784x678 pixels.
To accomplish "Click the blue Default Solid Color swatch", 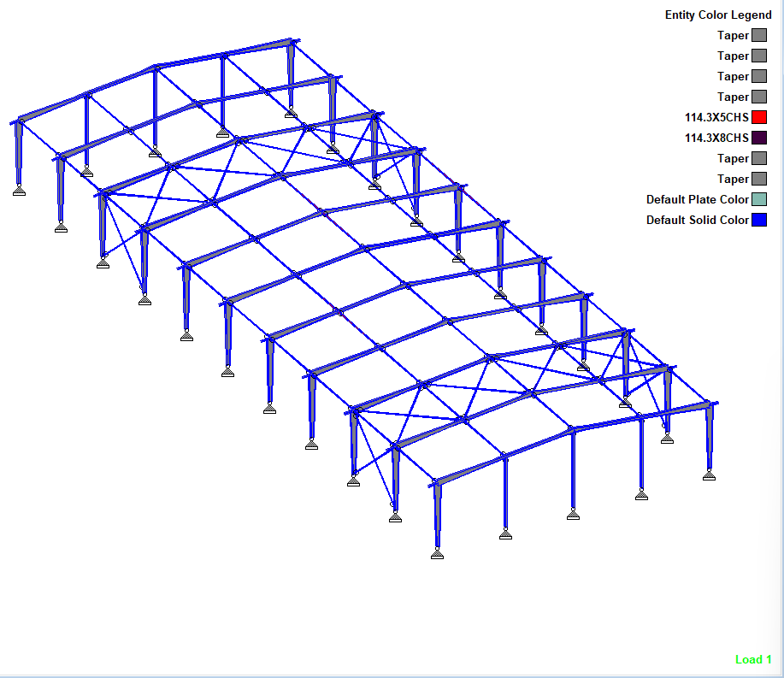I will (x=759, y=220).
